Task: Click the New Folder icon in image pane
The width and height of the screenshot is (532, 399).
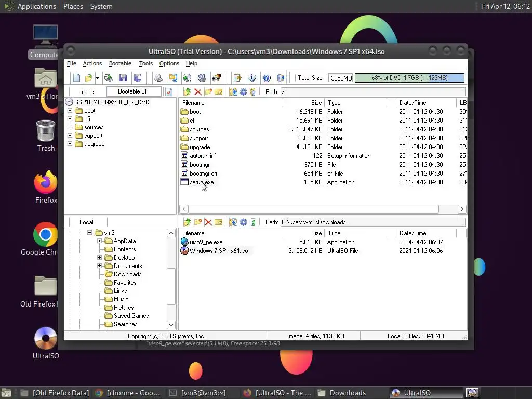Action: [208, 92]
